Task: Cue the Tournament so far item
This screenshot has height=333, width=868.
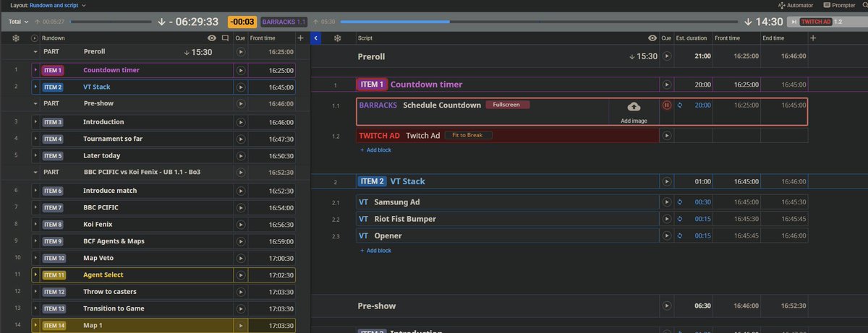Action: 241,139
